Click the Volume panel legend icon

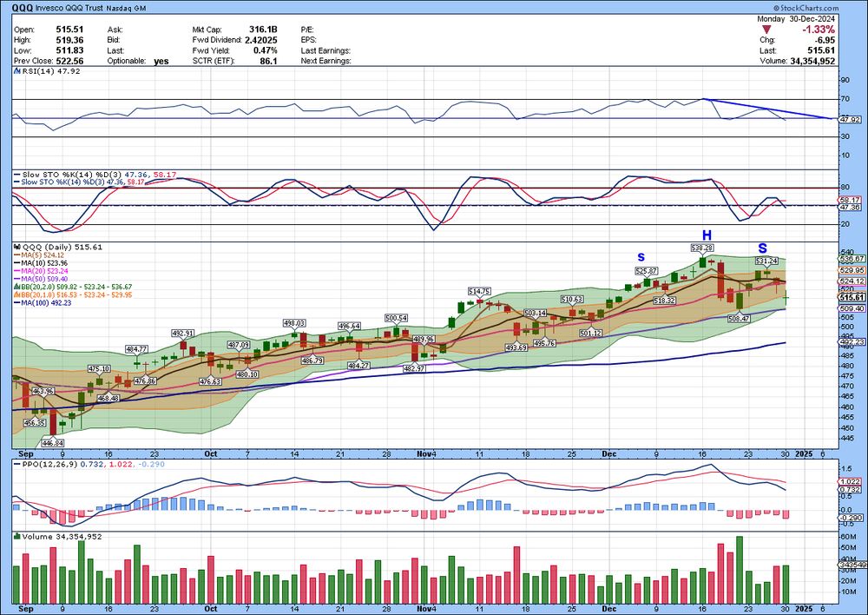pos(17,536)
